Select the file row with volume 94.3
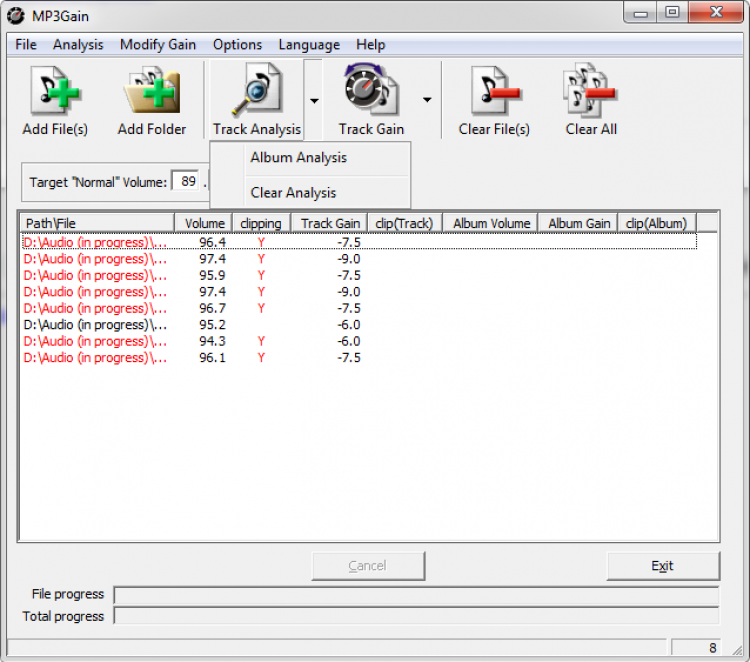 [x=359, y=342]
